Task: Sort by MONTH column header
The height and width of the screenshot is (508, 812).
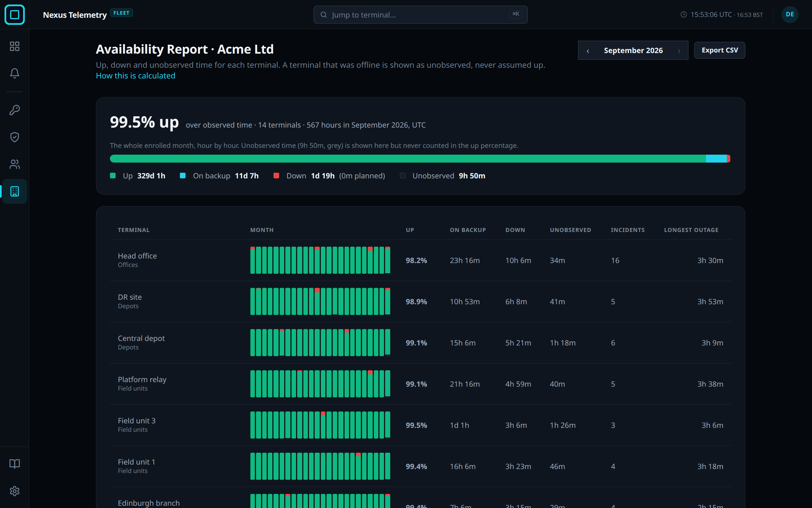Action: (x=262, y=230)
